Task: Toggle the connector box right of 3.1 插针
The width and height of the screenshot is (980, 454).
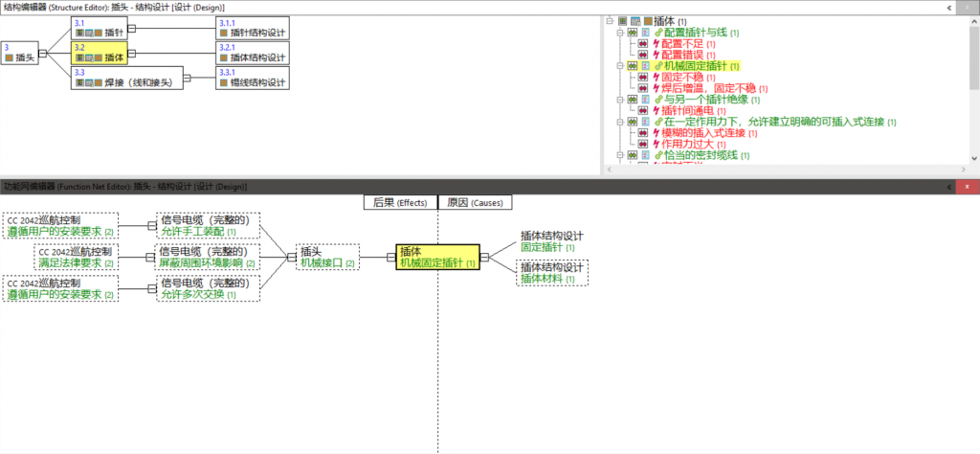Action: [133, 29]
